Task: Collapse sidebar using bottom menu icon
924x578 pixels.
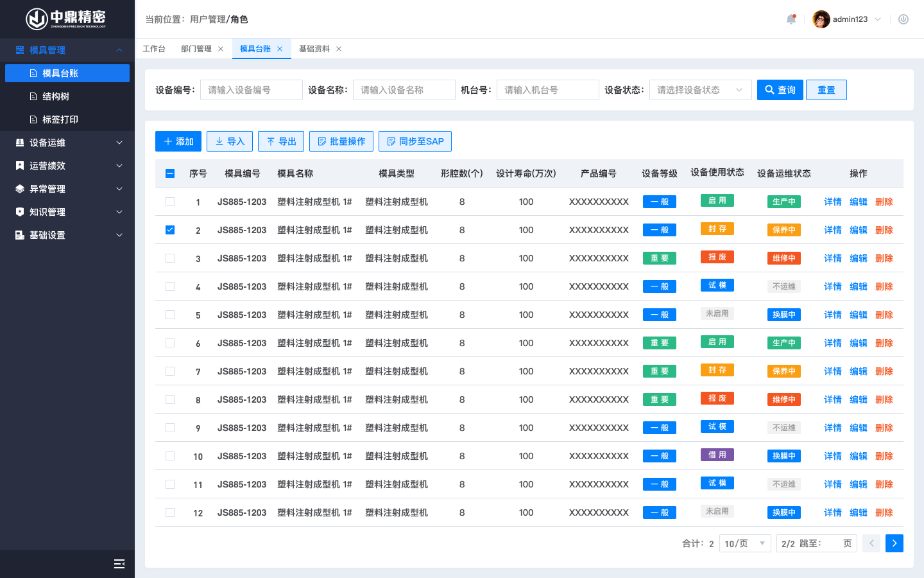Action: [x=119, y=564]
